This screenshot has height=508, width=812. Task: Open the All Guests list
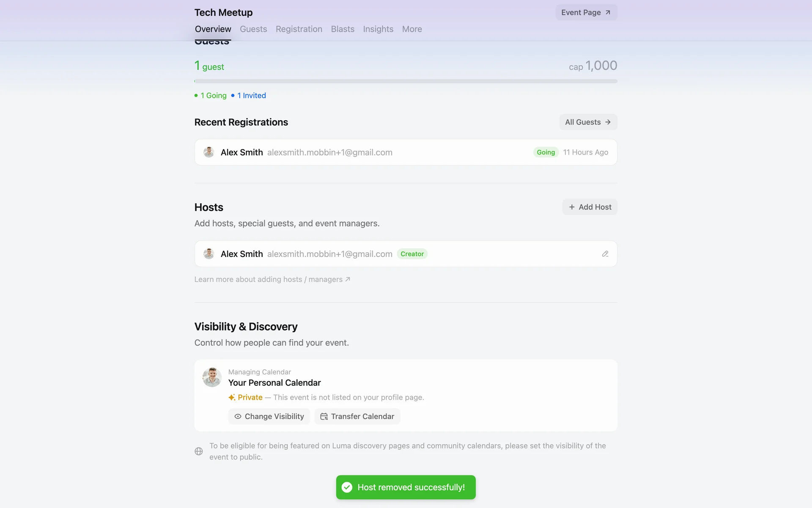(588, 122)
